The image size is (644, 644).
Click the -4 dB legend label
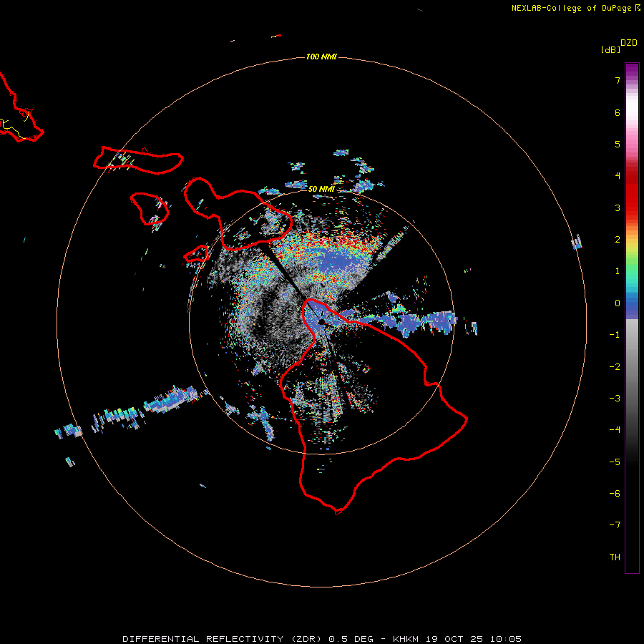[x=615, y=430]
